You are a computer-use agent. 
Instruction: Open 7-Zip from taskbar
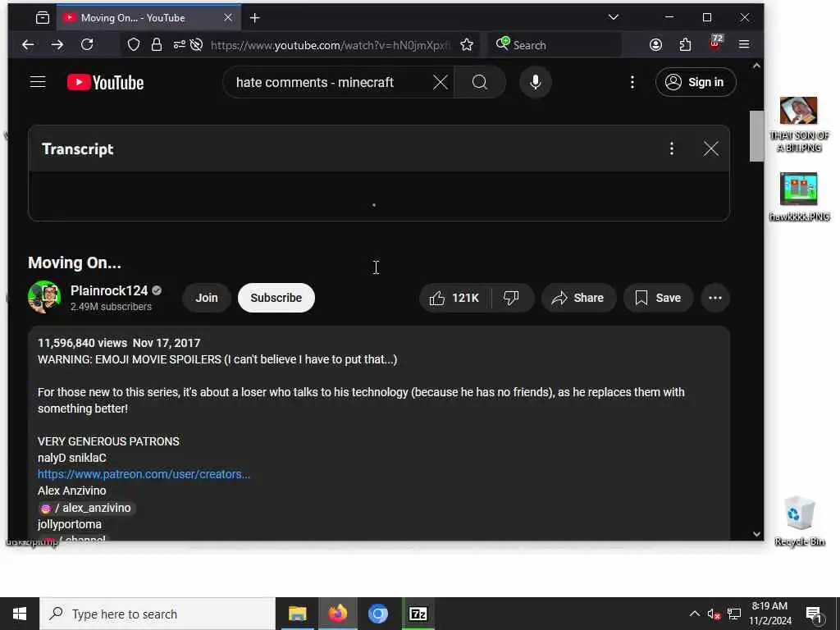click(x=418, y=614)
